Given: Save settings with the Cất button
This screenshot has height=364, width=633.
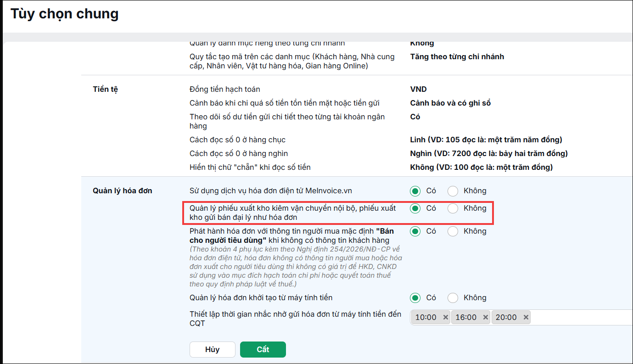Looking at the screenshot, I should [x=263, y=349].
